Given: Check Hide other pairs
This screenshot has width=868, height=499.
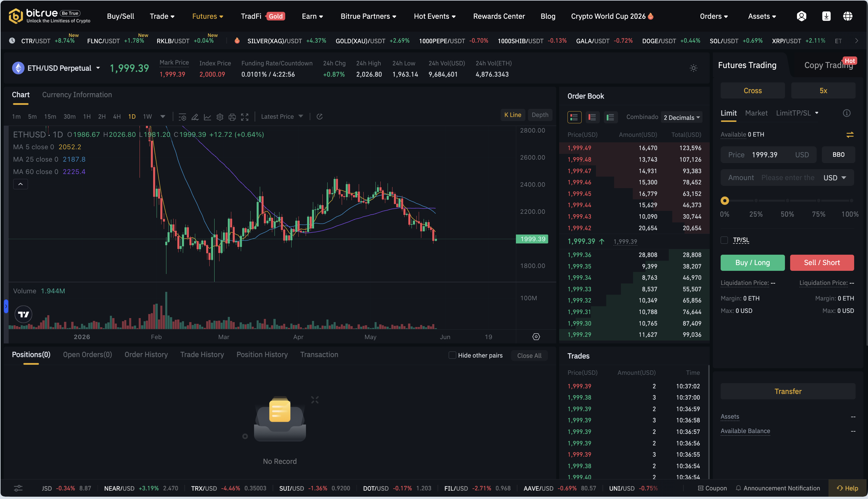Looking at the screenshot, I should [452, 355].
